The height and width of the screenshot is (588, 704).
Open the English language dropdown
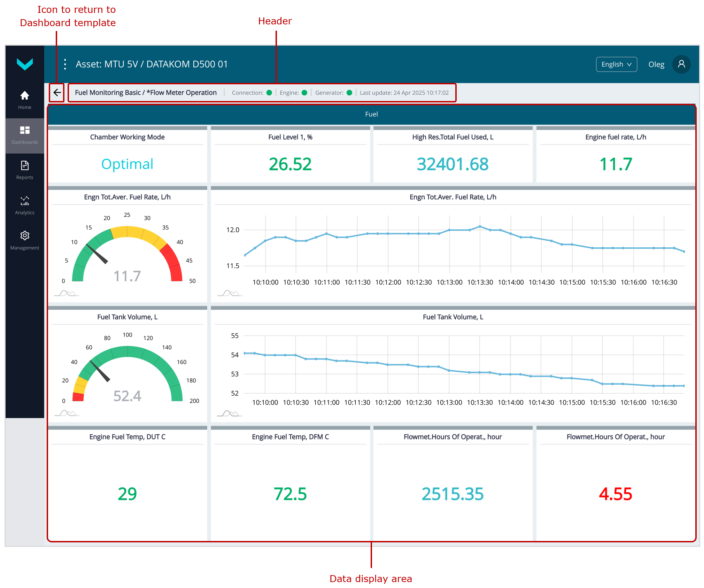pos(617,64)
